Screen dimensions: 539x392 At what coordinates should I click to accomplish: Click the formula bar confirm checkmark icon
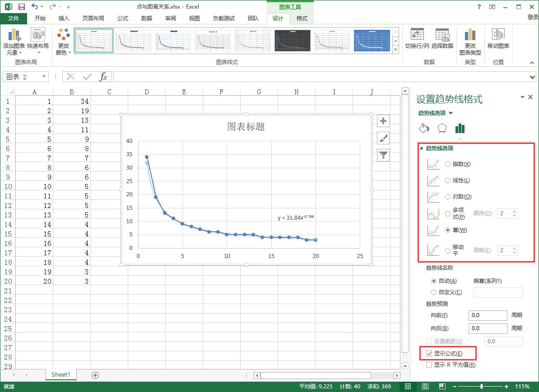(x=87, y=77)
